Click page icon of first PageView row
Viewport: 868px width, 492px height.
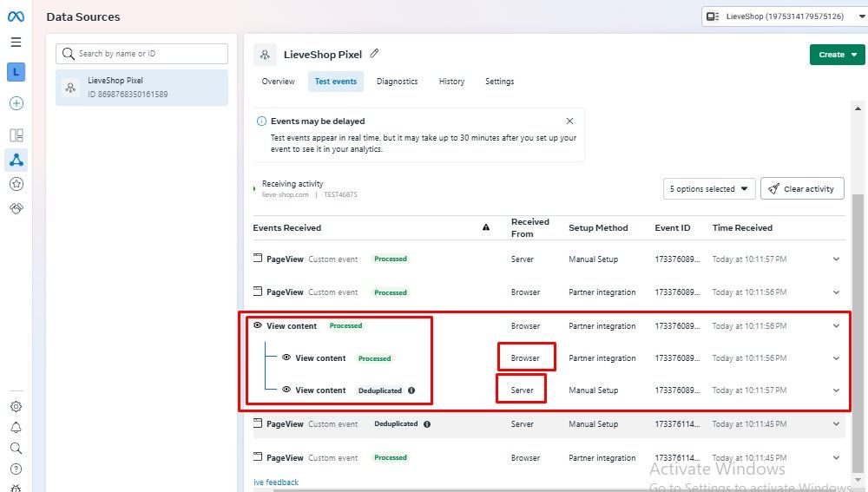(x=258, y=258)
